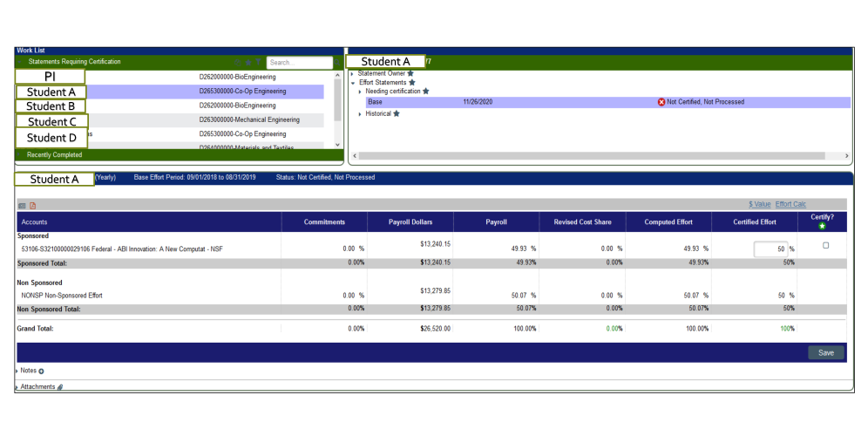The image size is (868, 436).
Task: Check the Certify checkbox for NSF account
Action: [x=826, y=245]
